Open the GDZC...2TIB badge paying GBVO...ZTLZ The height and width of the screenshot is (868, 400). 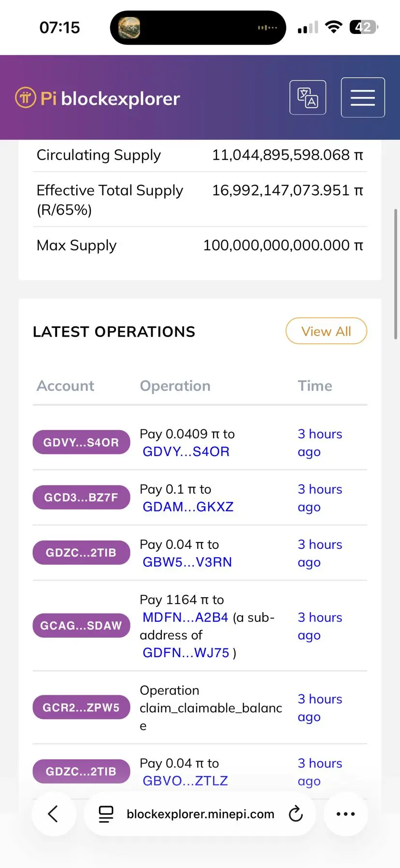pos(81,771)
